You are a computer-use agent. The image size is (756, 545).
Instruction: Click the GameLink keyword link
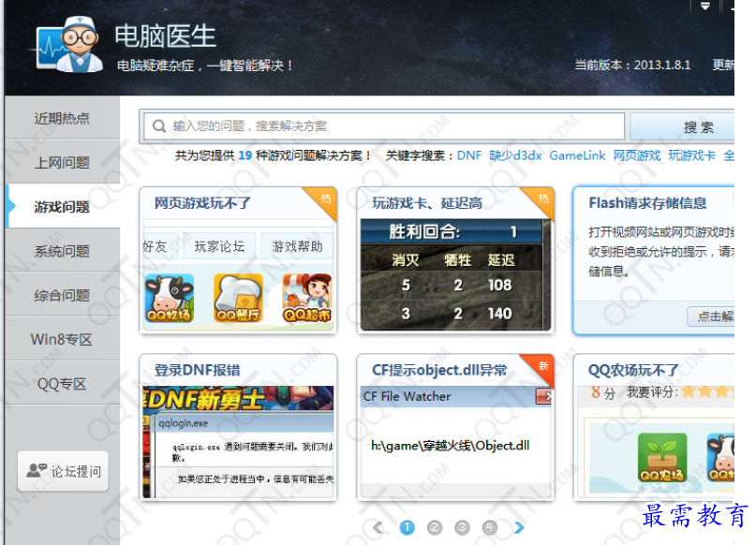577,155
